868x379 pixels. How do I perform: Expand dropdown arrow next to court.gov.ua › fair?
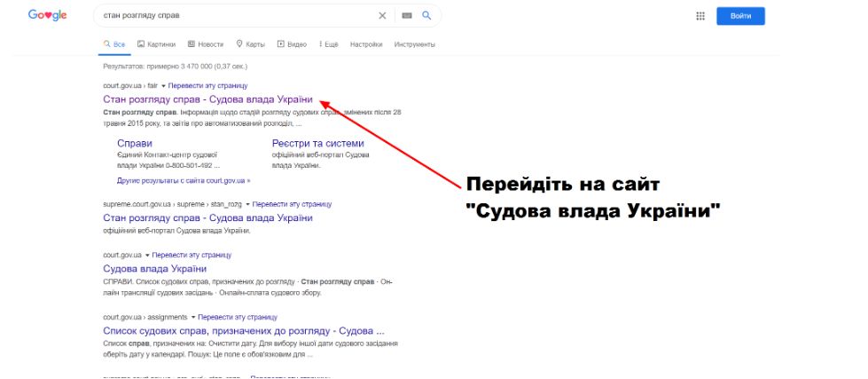(x=164, y=86)
